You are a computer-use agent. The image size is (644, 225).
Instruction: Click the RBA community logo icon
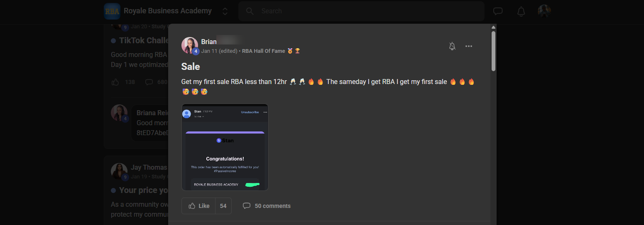click(112, 11)
